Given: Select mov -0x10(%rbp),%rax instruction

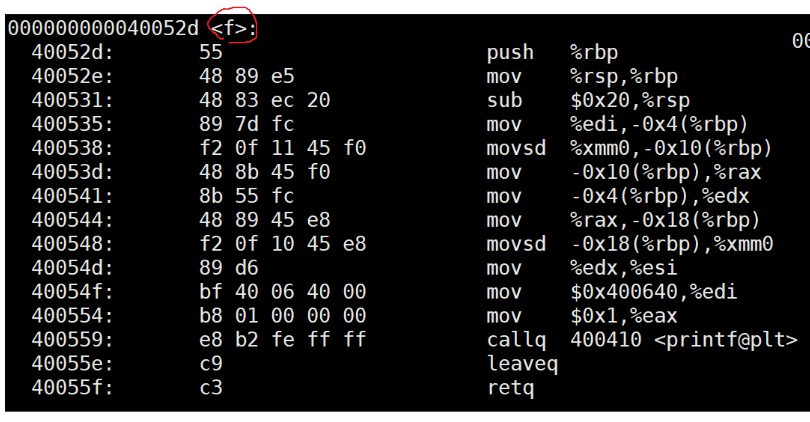Looking at the screenshot, I should pyautogui.click(x=624, y=173).
